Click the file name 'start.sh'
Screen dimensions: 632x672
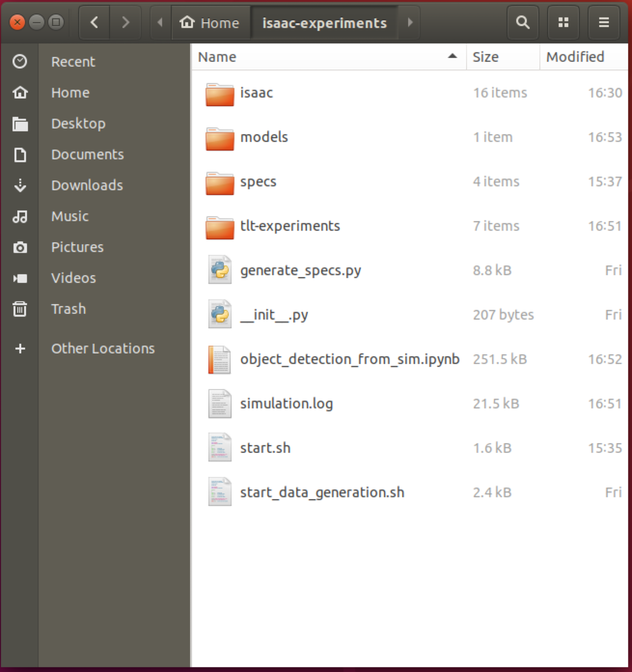point(265,448)
